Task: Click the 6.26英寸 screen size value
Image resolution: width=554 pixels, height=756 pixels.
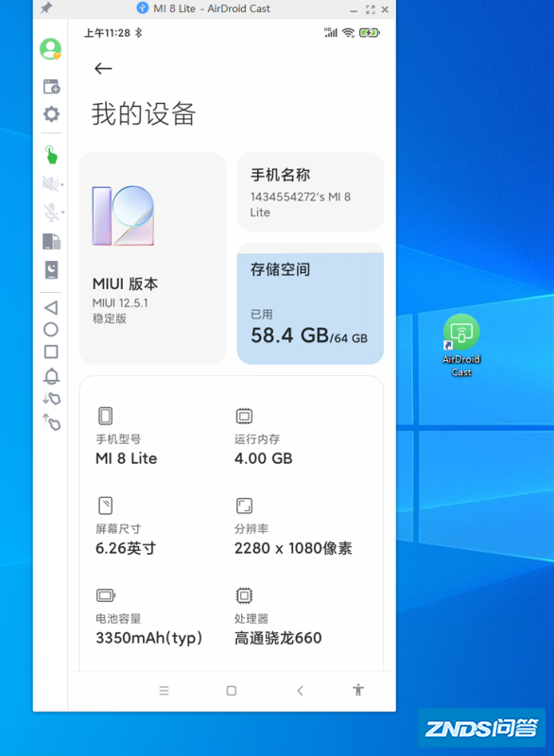Action: pyautogui.click(x=126, y=548)
